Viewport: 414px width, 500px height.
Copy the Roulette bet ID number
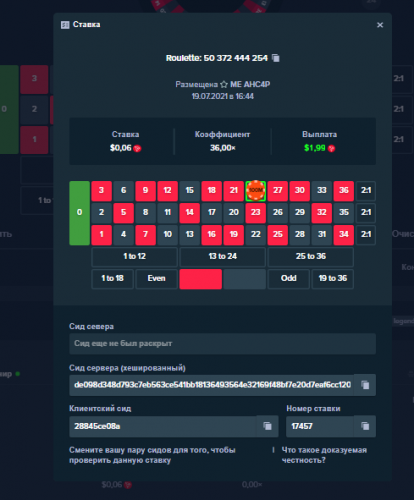[276, 58]
